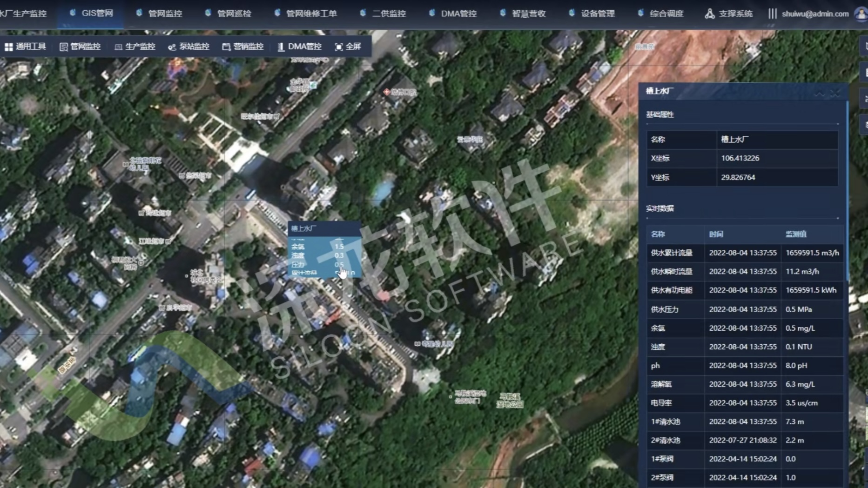Viewport: 868px width, 488px height.
Task: Open the 管网巡检 top menu
Action: click(x=229, y=14)
